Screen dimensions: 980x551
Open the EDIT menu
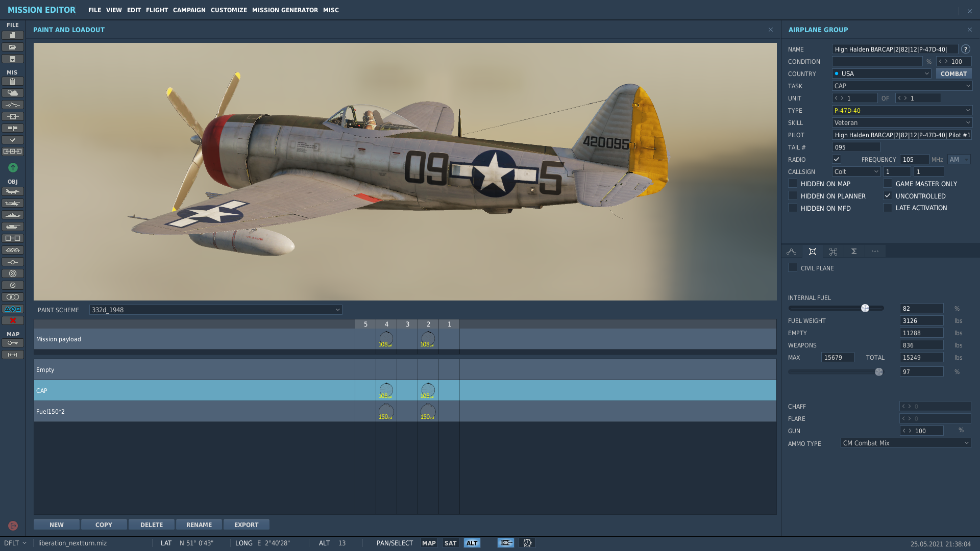tap(134, 10)
